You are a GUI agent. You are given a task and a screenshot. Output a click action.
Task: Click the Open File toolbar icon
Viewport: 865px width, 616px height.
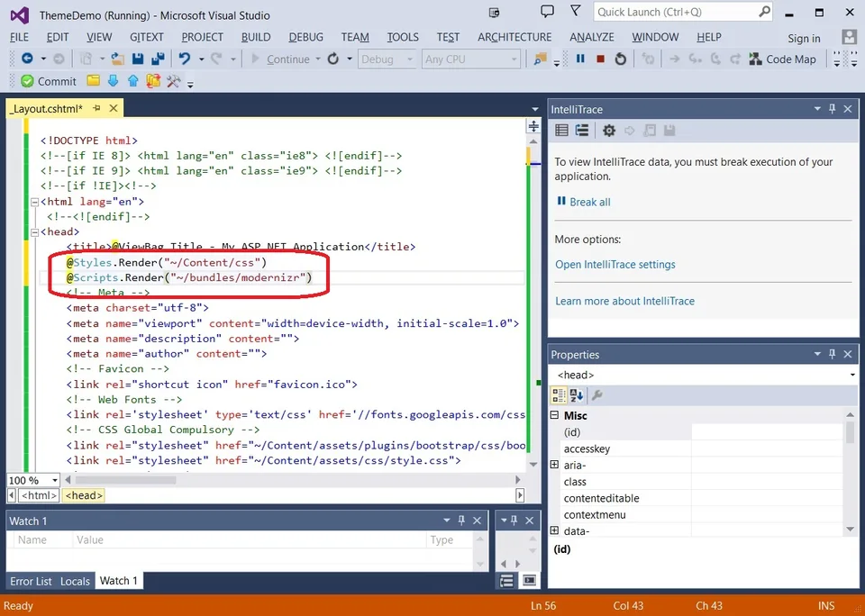117,59
